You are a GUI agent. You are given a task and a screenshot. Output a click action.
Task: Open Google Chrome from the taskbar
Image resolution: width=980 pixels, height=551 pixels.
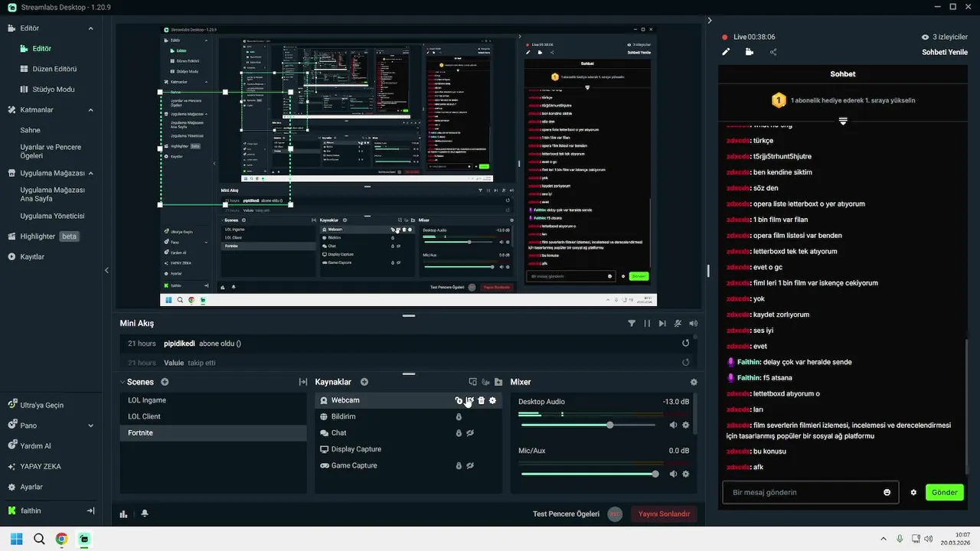click(61, 539)
